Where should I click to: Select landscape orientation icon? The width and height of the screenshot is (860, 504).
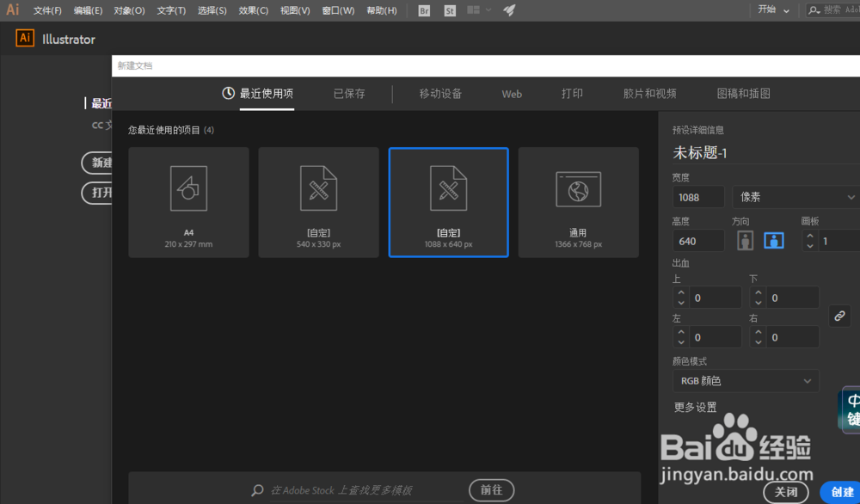click(x=774, y=241)
